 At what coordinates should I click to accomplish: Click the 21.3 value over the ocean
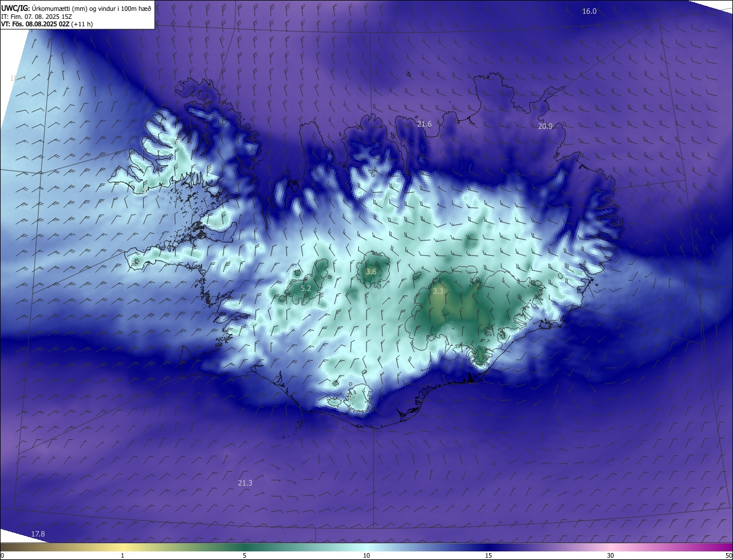pyautogui.click(x=245, y=483)
